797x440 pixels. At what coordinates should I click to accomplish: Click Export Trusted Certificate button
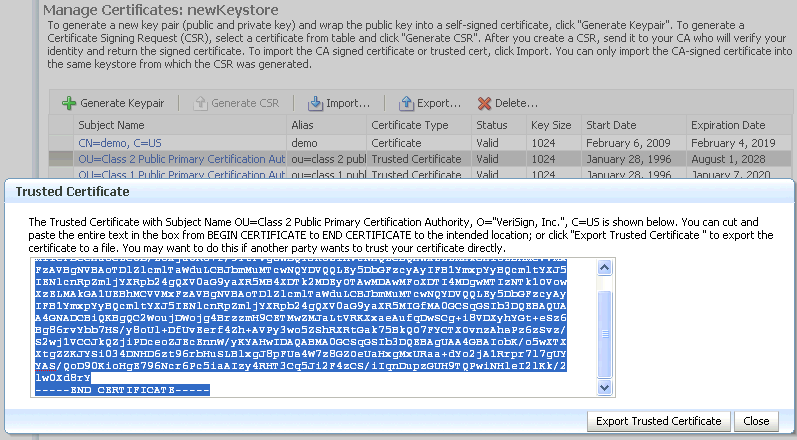[659, 421]
